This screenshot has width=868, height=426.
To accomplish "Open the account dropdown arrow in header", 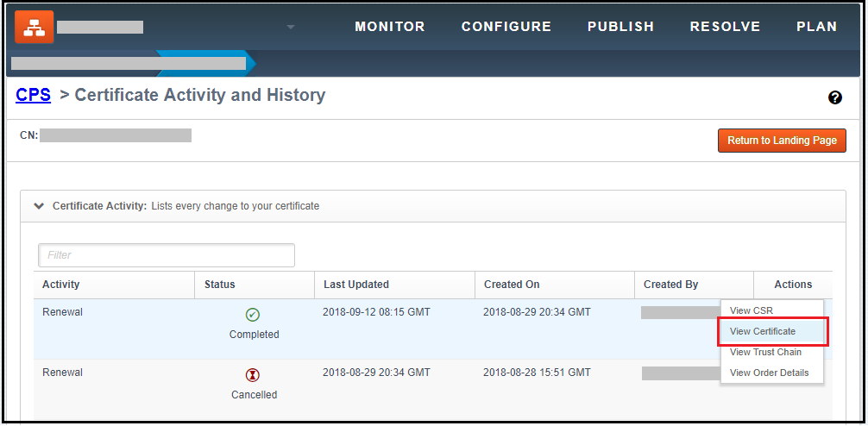I will 291,27.
